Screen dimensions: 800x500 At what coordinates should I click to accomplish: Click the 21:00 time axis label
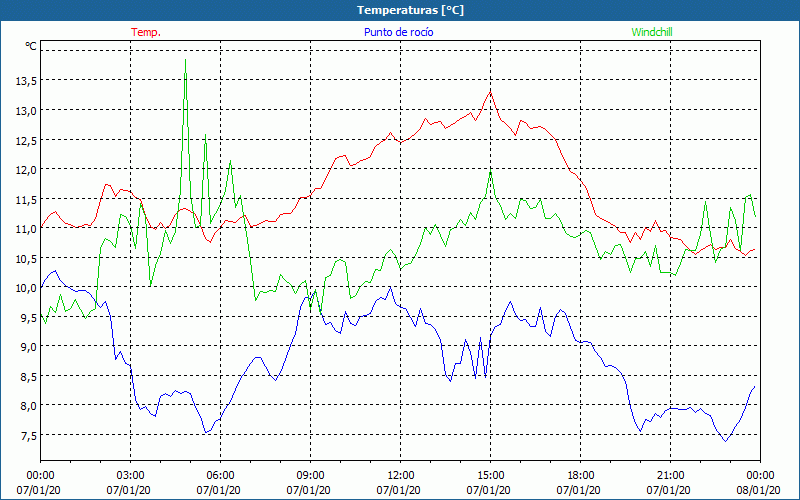click(670, 475)
